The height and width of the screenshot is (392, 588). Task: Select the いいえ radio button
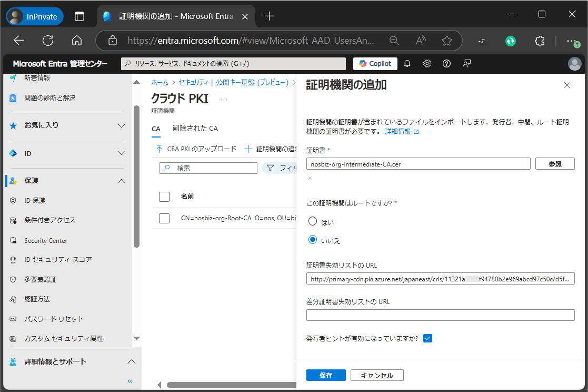pos(313,240)
